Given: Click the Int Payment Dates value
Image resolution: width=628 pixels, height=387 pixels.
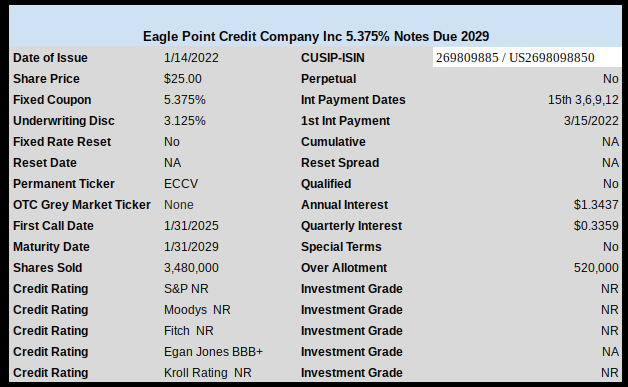Looking at the screenshot, I should click(x=583, y=100).
